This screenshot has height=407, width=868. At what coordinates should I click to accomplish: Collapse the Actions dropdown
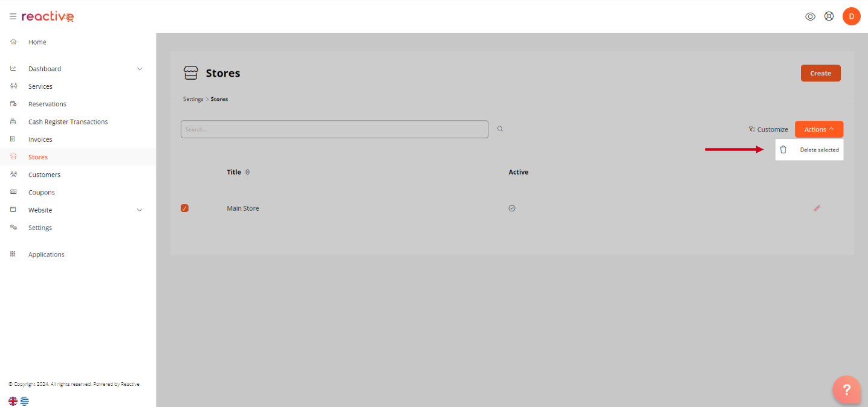pyautogui.click(x=818, y=129)
